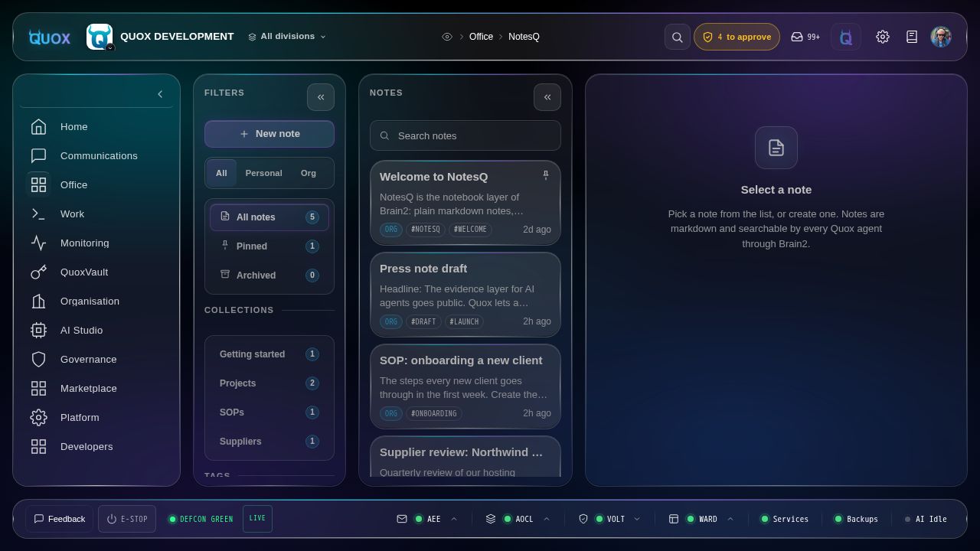This screenshot has height=551, width=980.
Task: Open the AI Studio chip icon
Action: 38,331
